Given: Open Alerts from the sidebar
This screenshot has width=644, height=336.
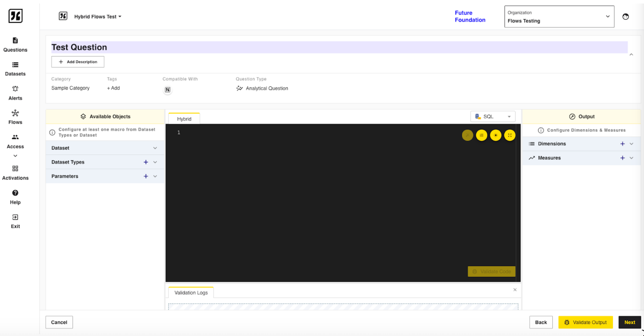Looking at the screenshot, I should point(15,93).
